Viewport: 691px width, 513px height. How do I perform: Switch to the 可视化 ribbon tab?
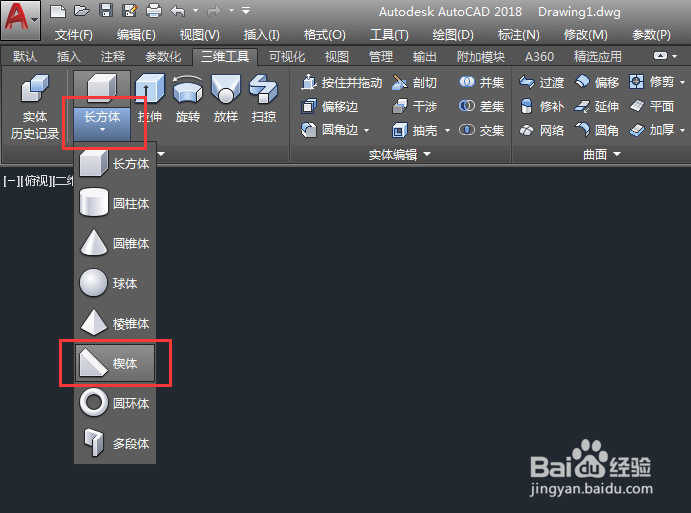(287, 56)
